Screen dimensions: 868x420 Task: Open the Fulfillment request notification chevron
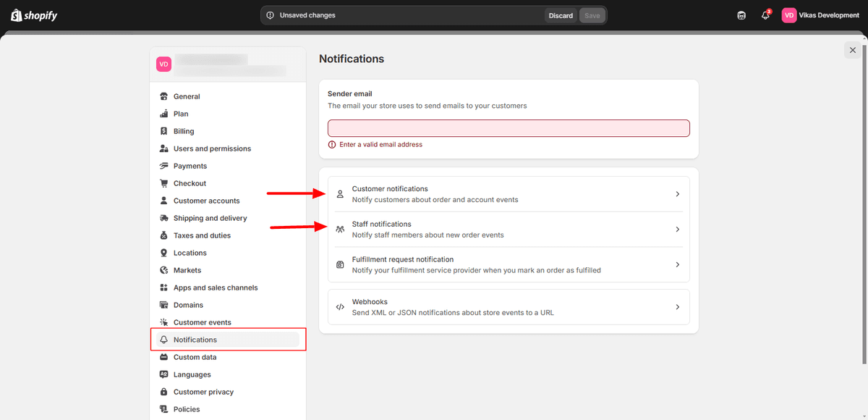(x=678, y=265)
